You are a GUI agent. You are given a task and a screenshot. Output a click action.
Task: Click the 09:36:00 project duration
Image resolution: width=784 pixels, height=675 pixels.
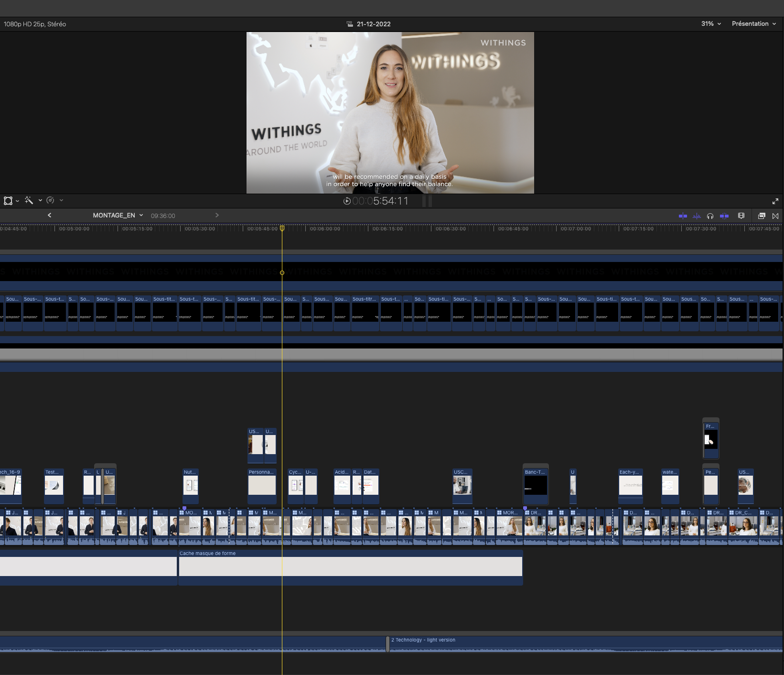click(x=163, y=216)
